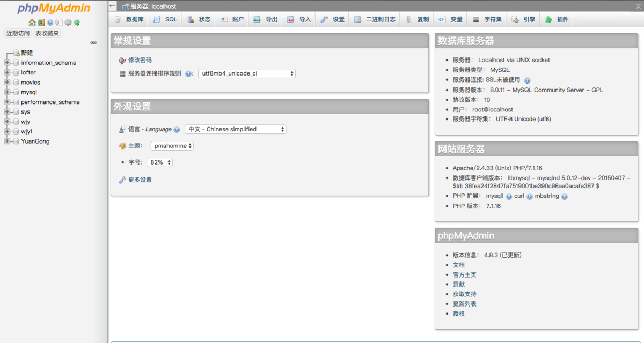The width and height of the screenshot is (644, 343).
Task: Open the blue phpMyAdmin documentation help icon in sidebar
Action: click(x=50, y=23)
